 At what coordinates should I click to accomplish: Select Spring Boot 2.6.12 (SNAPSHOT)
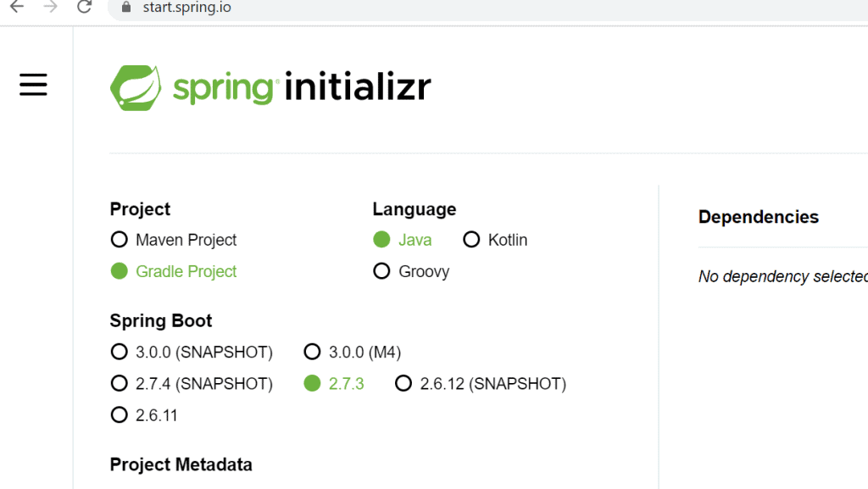(403, 384)
